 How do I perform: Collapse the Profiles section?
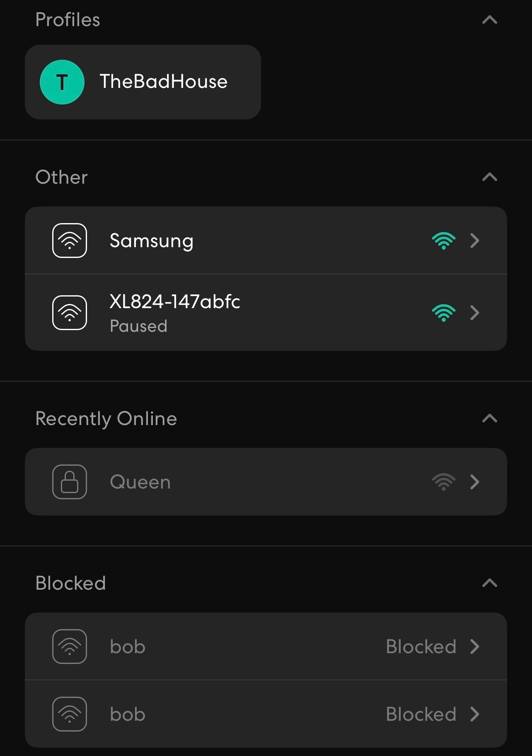click(x=490, y=20)
